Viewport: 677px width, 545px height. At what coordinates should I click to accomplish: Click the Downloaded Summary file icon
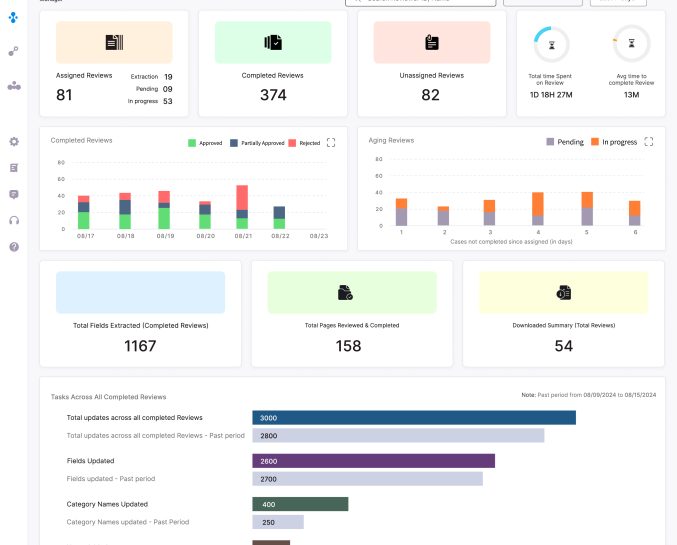(563, 292)
